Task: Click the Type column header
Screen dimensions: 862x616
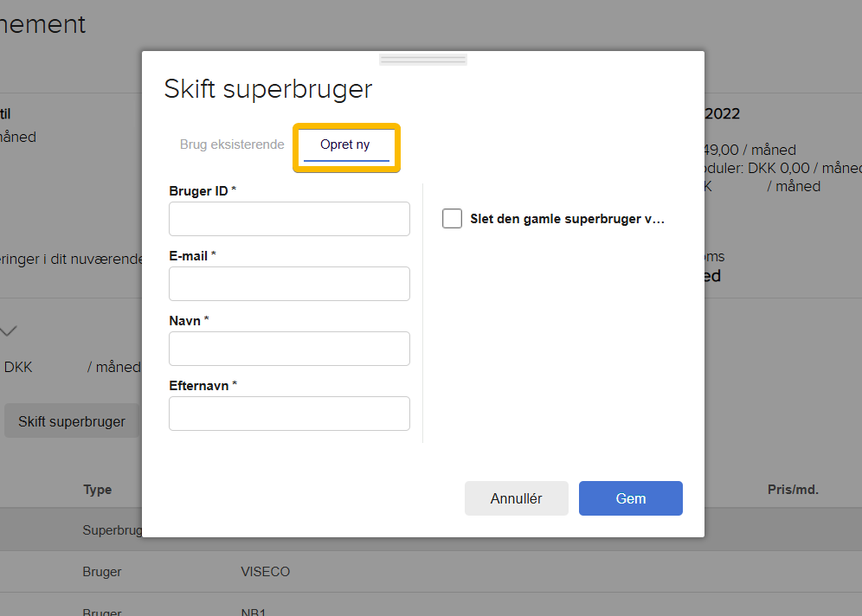Action: tap(97, 489)
